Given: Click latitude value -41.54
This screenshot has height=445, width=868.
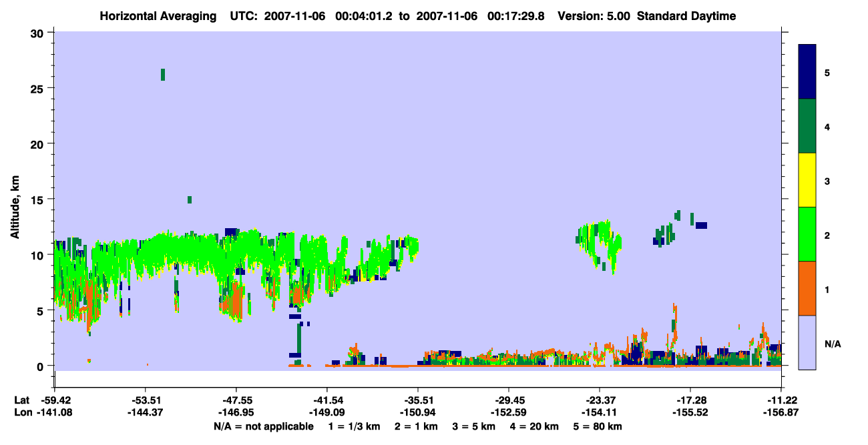Looking at the screenshot, I should [327, 400].
